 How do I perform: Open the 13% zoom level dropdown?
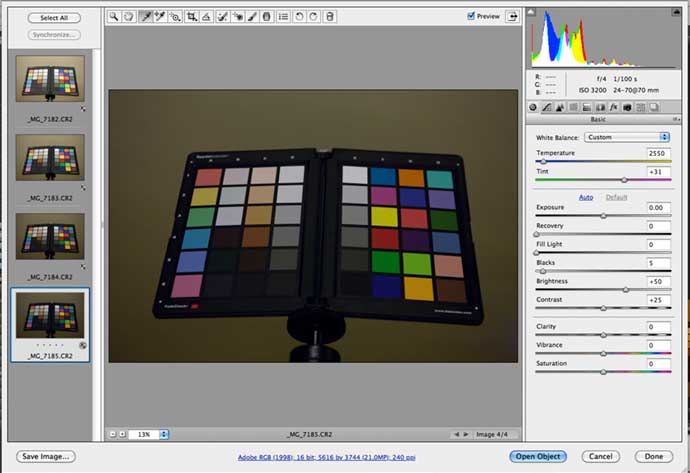coord(164,434)
